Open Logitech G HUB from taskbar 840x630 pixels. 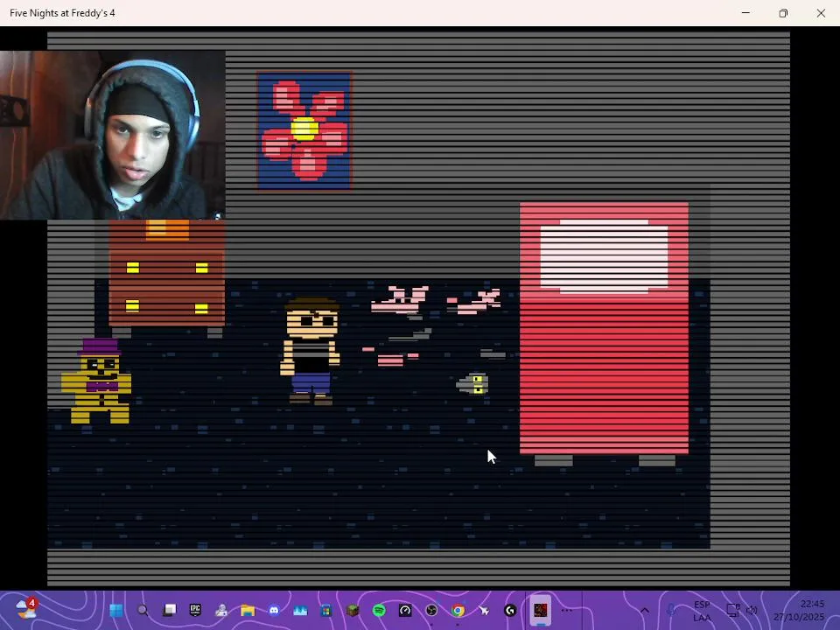tap(510, 610)
